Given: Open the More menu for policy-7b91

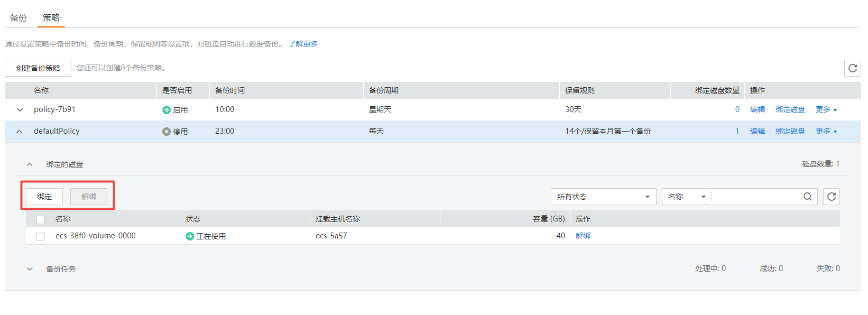Looking at the screenshot, I should (x=826, y=110).
